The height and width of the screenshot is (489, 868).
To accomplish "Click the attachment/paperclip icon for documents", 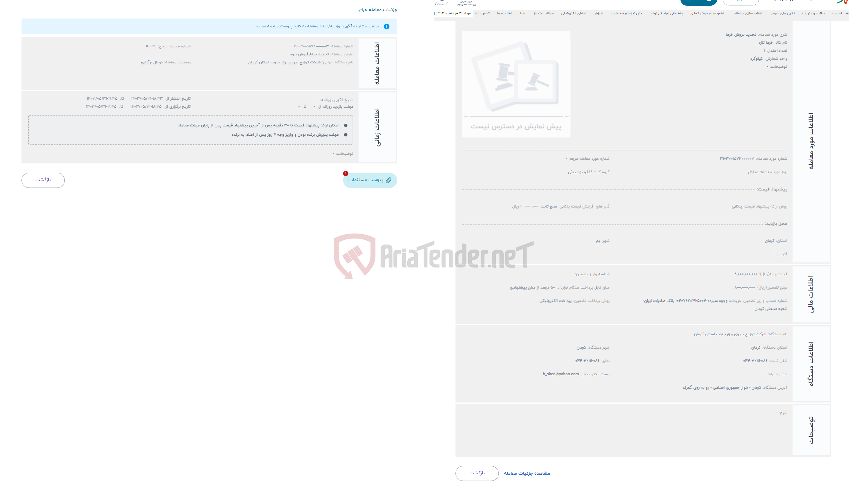I will [388, 180].
